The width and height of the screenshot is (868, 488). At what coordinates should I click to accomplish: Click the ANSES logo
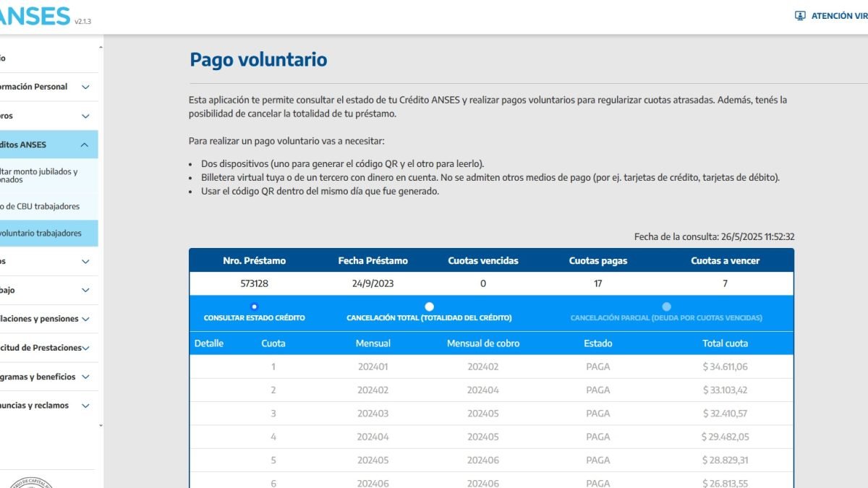click(x=35, y=15)
